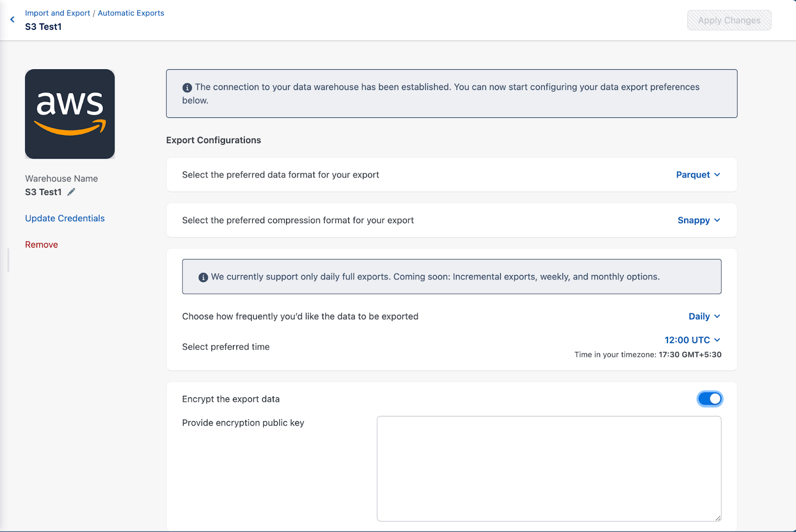Click info icon in connection established banner
Screen dimensions: 796x532
187,88
